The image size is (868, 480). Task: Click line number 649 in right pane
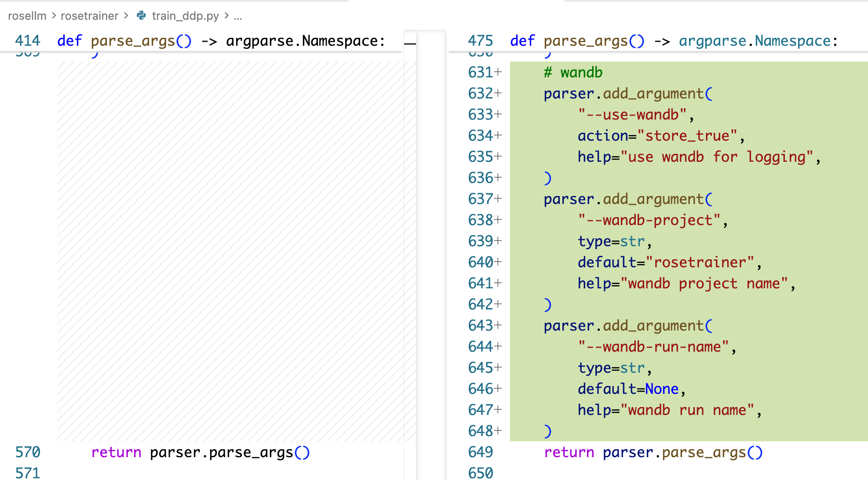tap(480, 452)
